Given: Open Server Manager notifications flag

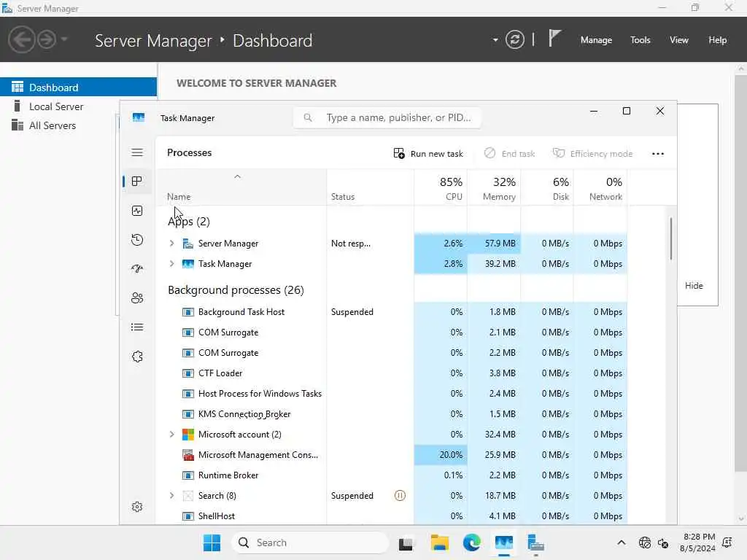Looking at the screenshot, I should [x=555, y=39].
